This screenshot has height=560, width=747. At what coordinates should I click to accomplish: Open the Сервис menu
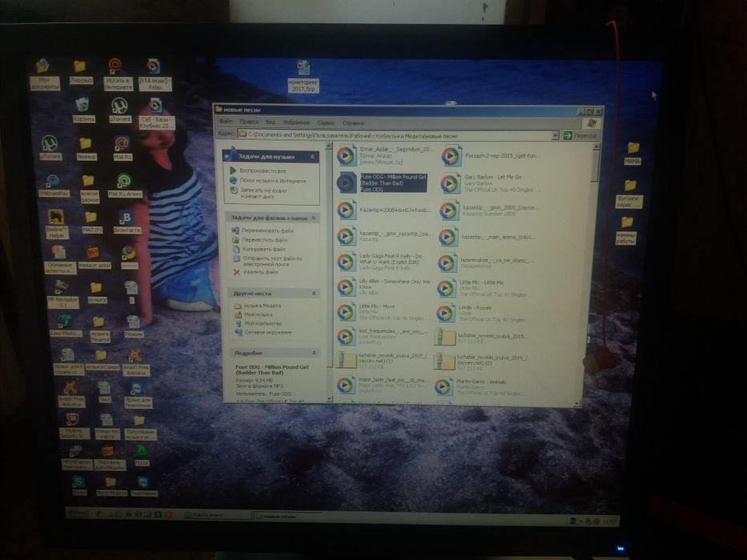pyautogui.click(x=326, y=123)
